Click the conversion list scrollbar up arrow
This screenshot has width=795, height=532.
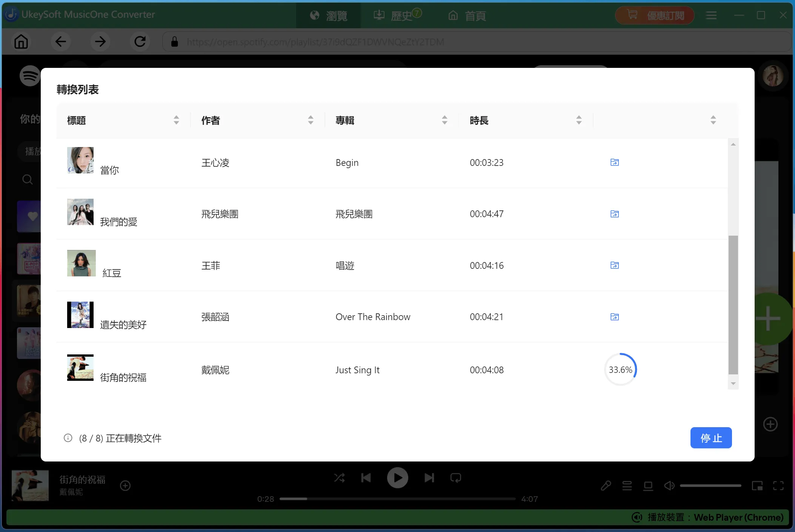733,144
